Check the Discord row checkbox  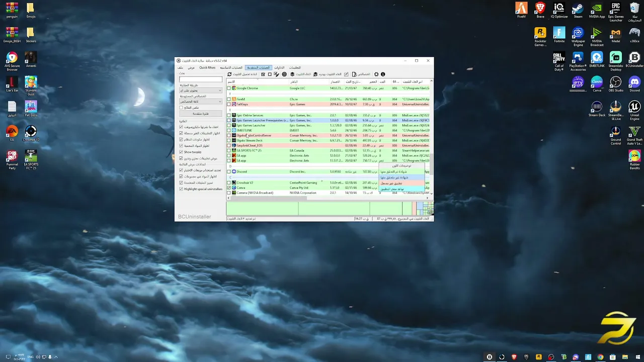[229, 171]
